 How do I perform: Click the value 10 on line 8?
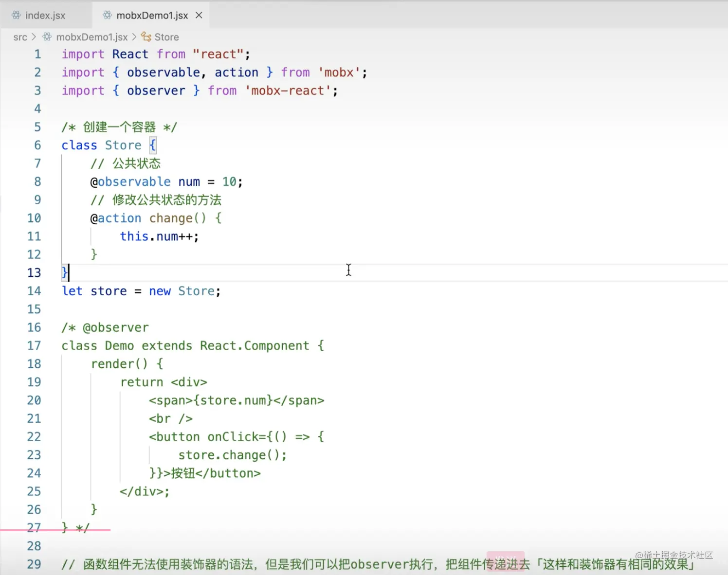pos(229,181)
